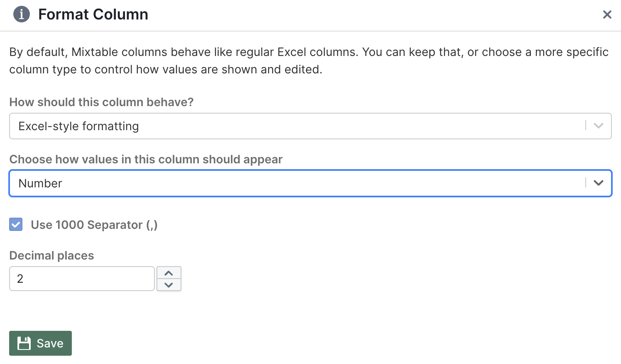The height and width of the screenshot is (364, 621).
Task: Select the 'Excel-style formatting' text in the dropdown
Action: click(x=78, y=126)
